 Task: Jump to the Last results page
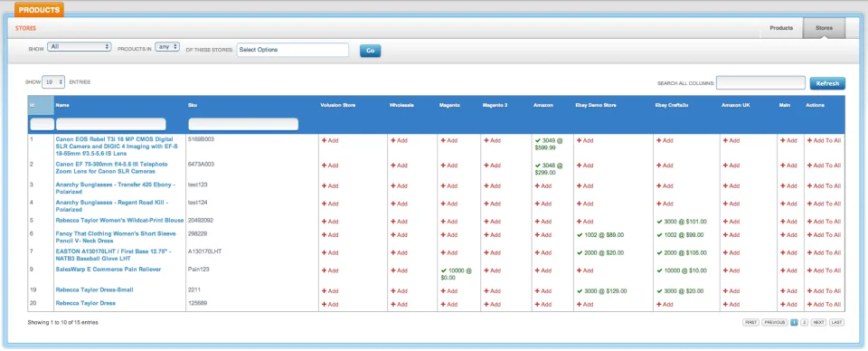click(836, 322)
